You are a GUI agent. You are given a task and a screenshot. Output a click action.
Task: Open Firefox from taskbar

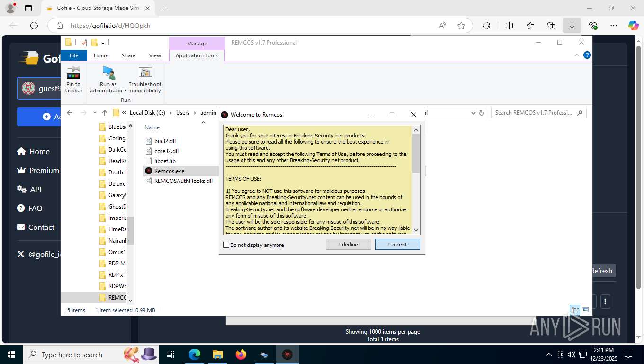pos(241,355)
